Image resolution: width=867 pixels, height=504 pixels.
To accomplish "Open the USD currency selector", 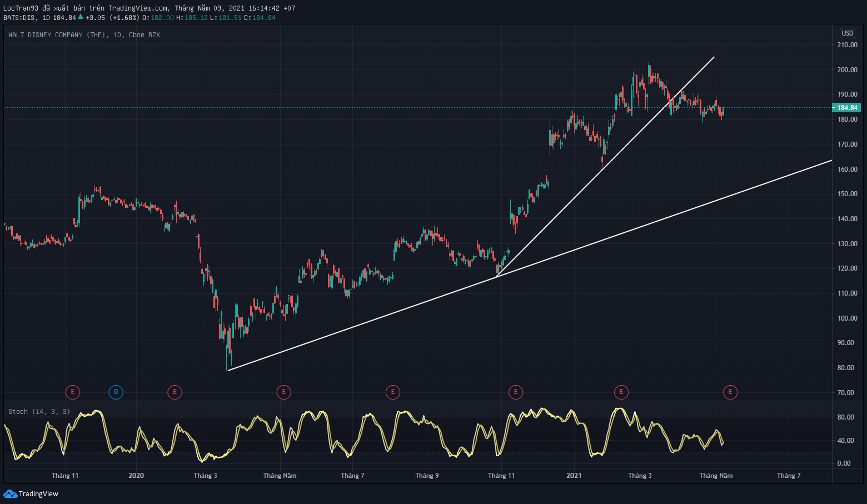I will (x=847, y=33).
